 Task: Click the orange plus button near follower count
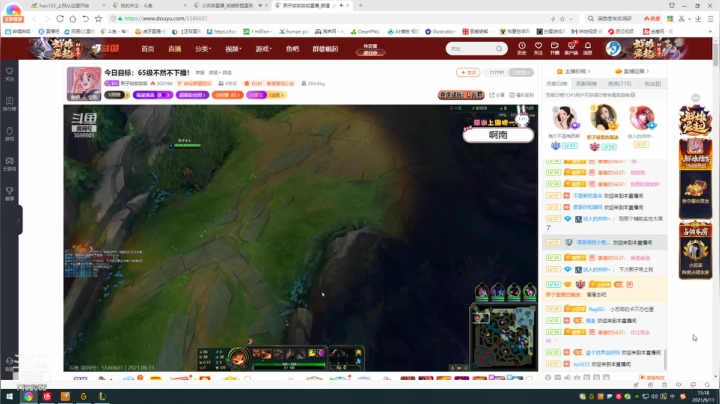pyautogui.click(x=468, y=73)
